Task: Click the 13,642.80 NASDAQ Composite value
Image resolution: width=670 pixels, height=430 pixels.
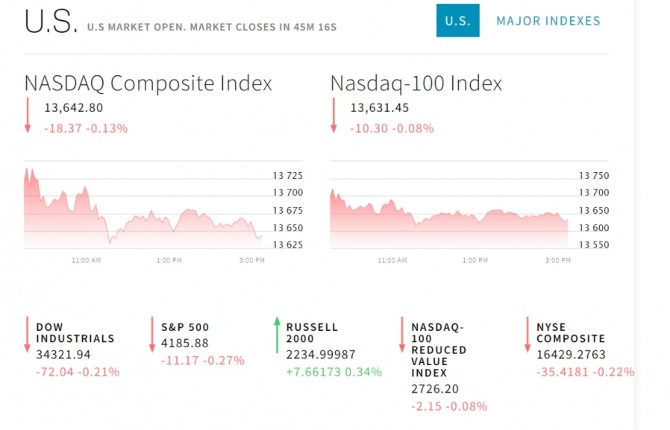Action: click(x=73, y=108)
